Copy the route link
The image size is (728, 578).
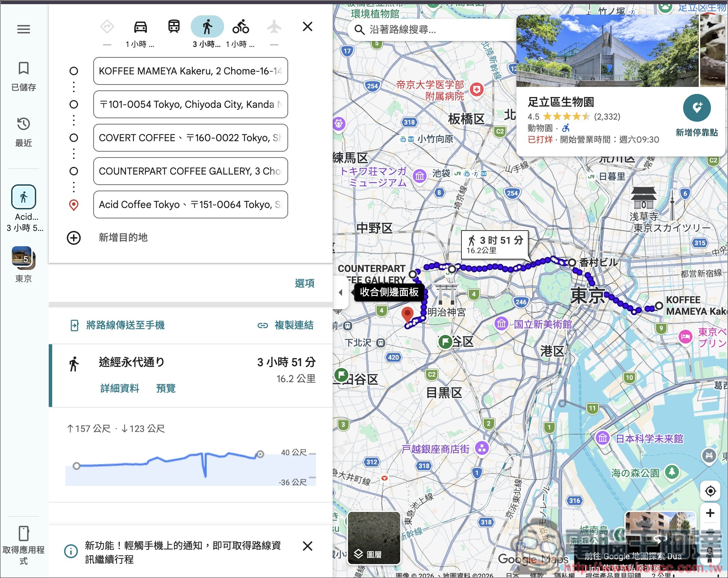[x=286, y=325]
